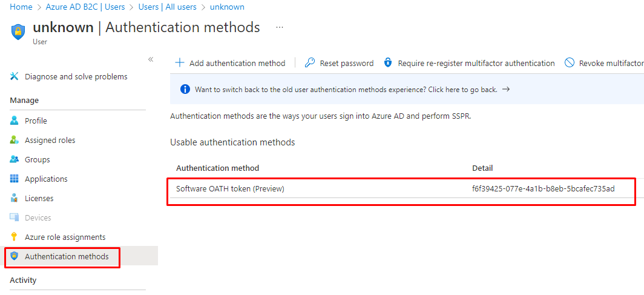The image size is (644, 295).
Task: Select the Software OATH token row
Action: tap(230, 189)
